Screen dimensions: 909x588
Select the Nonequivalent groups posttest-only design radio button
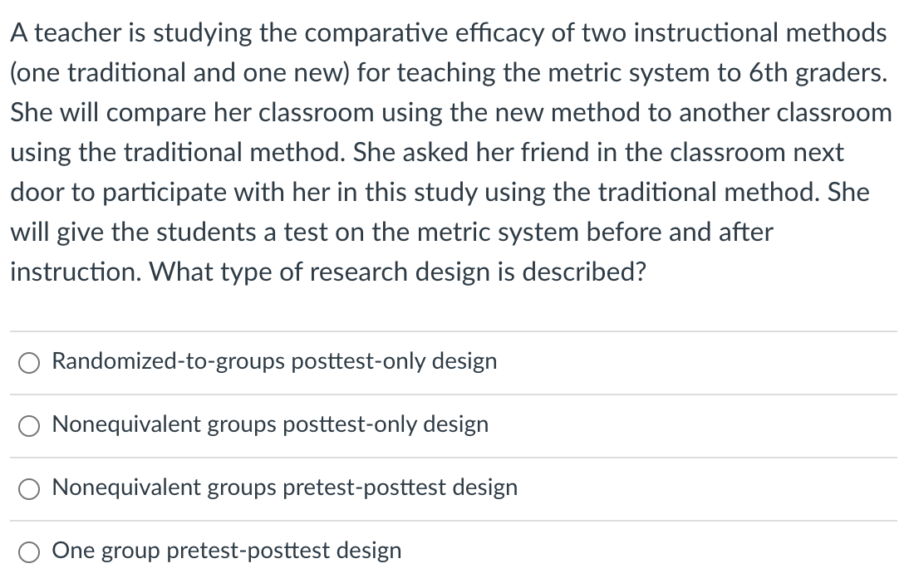pyautogui.click(x=29, y=426)
